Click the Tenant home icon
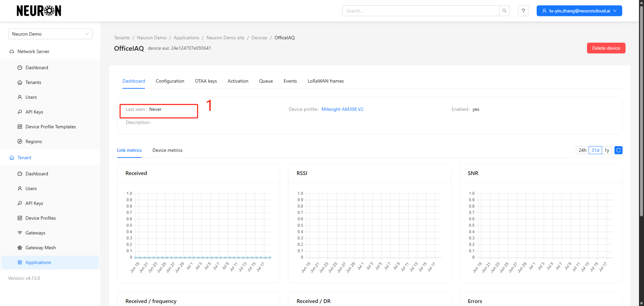The width and height of the screenshot is (644, 306). coord(12,158)
